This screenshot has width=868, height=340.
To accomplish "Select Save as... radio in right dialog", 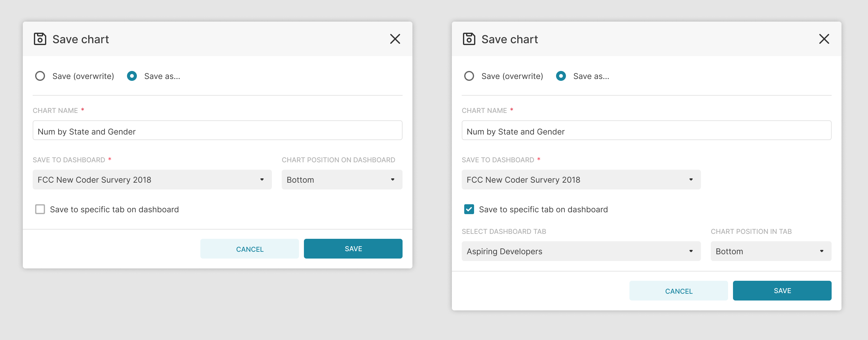I will [x=561, y=76].
